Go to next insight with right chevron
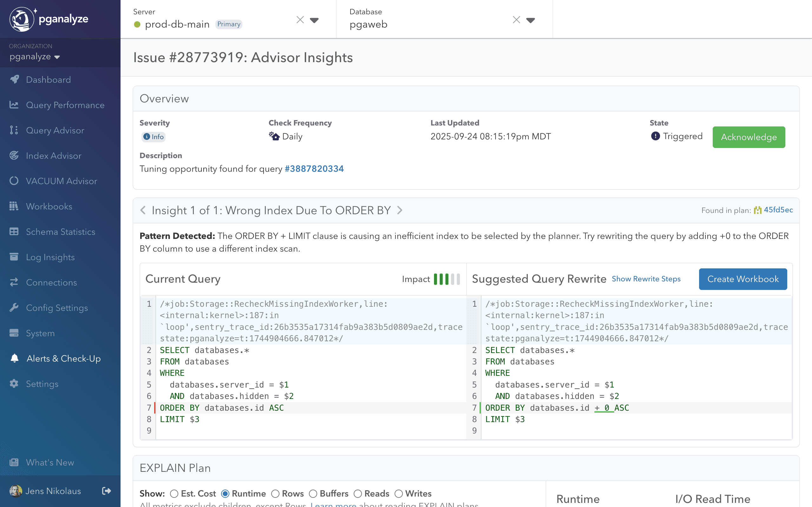The height and width of the screenshot is (507, 812). 400,210
